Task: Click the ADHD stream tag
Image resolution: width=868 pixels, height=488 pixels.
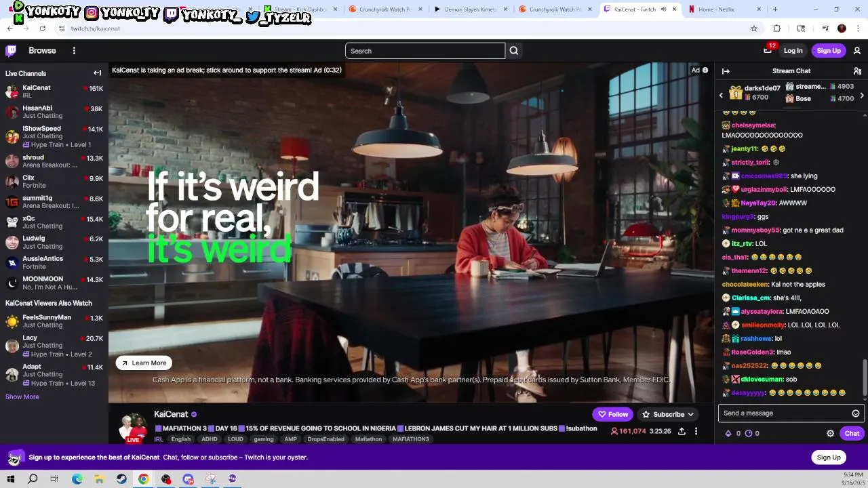Action: pos(210,439)
